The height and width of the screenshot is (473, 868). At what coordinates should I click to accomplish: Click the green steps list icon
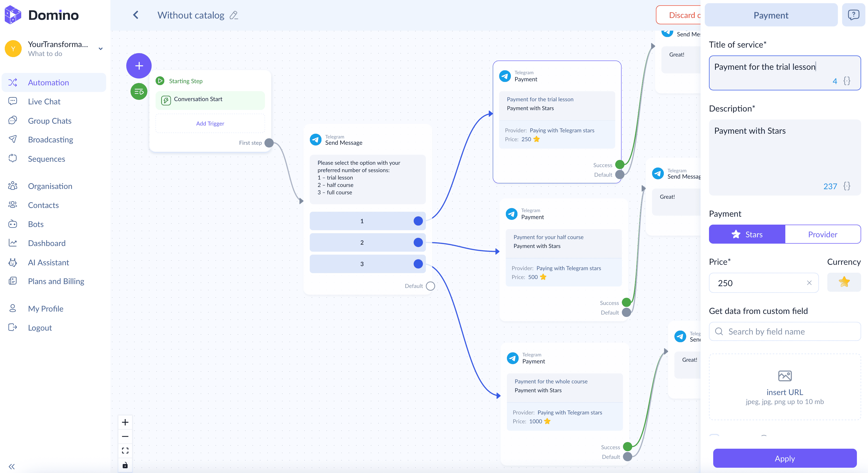[x=139, y=91]
